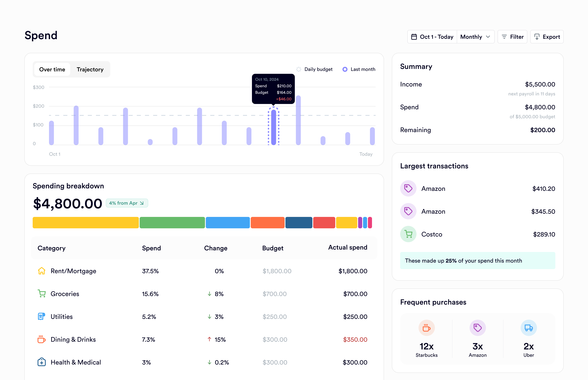Click the Rent/Mortgage house icon

(x=41, y=271)
